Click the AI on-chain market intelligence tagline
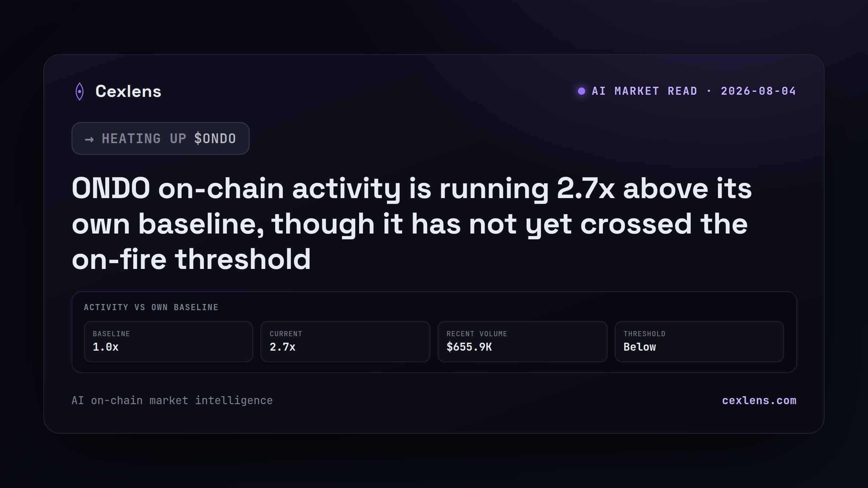868x488 pixels. point(172,401)
